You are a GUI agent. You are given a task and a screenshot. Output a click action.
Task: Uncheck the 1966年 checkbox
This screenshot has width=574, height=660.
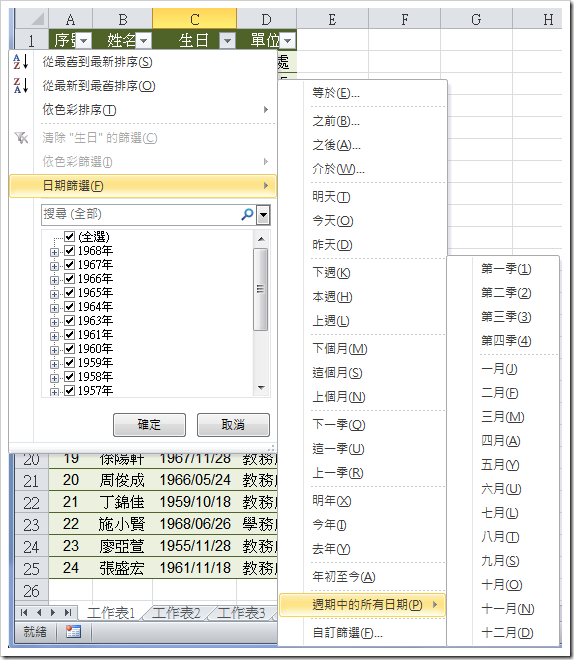[69, 279]
